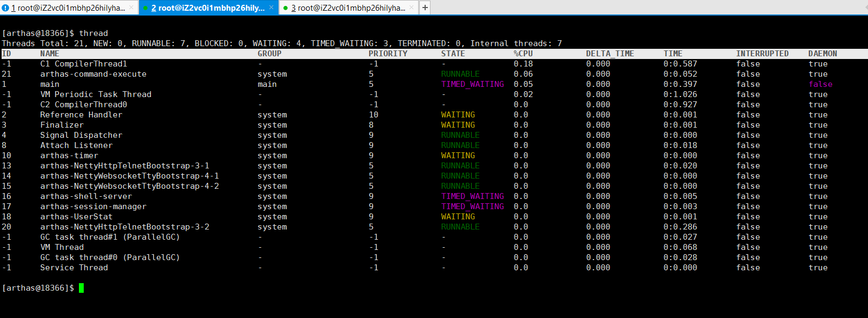
Task: Click the '[arthas@18366]$ thread' command line
Action: [55, 33]
